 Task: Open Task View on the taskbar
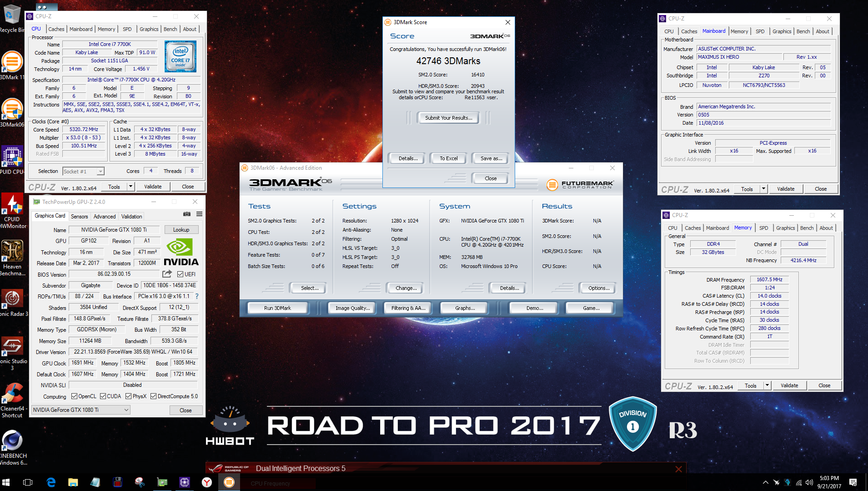point(28,482)
